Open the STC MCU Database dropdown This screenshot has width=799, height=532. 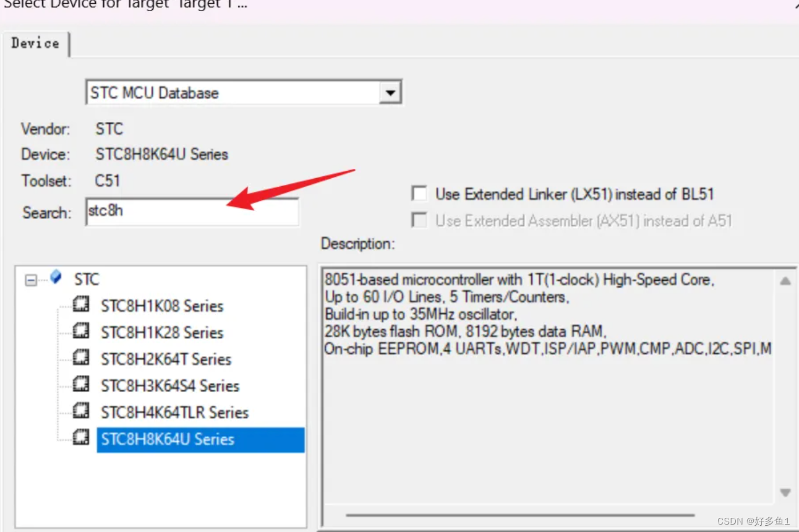(x=390, y=93)
